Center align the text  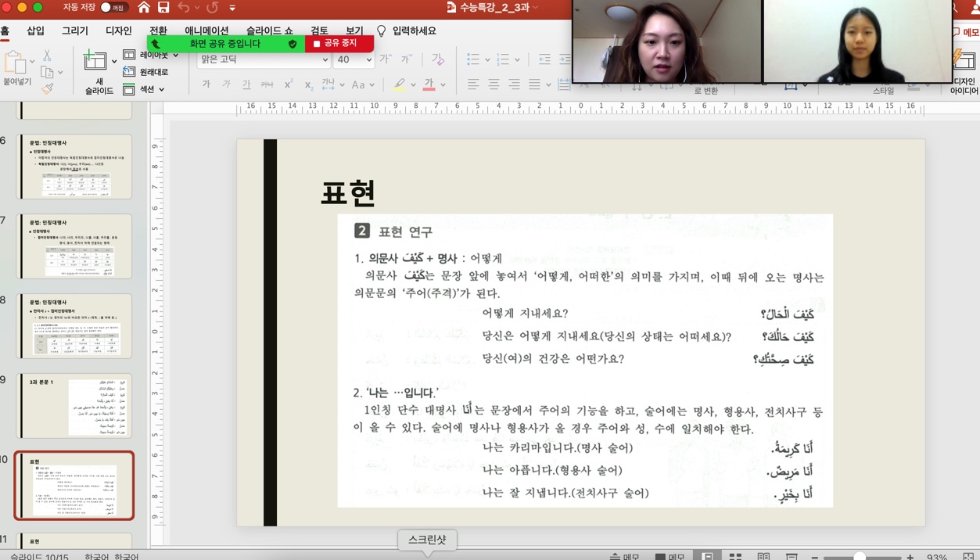coord(494,84)
